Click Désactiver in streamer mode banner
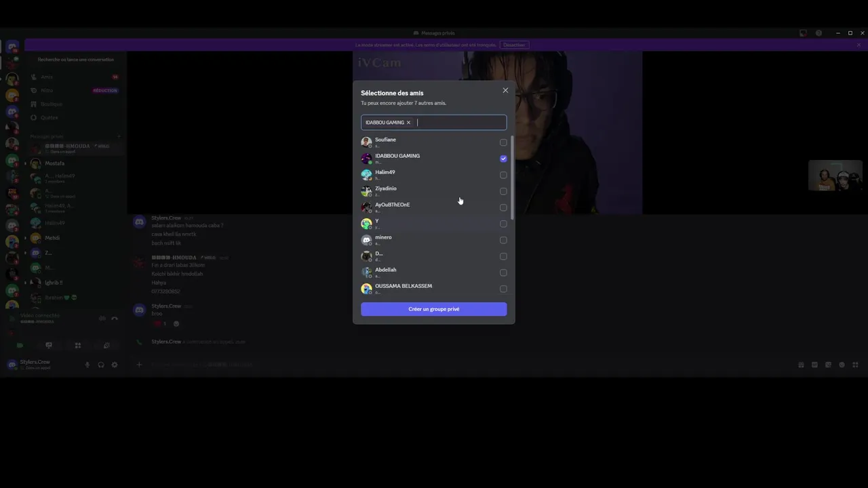The height and width of the screenshot is (488, 868). coord(514,45)
